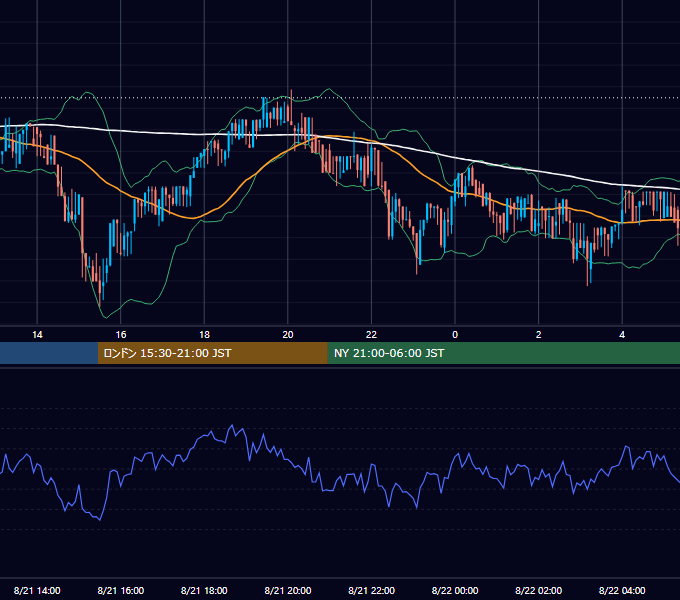This screenshot has width=680, height=600.
Task: Click the 8/22 04:00 date label
Action: (x=622, y=590)
